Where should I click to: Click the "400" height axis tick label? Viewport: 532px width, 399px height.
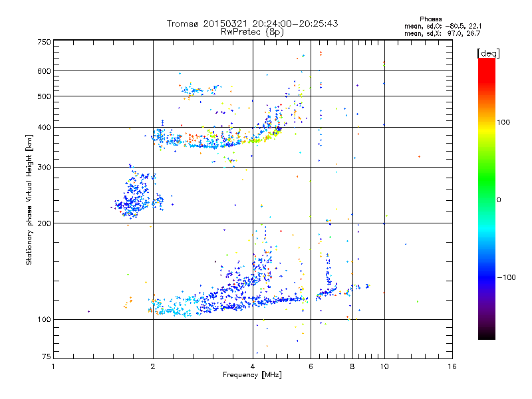pos(44,128)
